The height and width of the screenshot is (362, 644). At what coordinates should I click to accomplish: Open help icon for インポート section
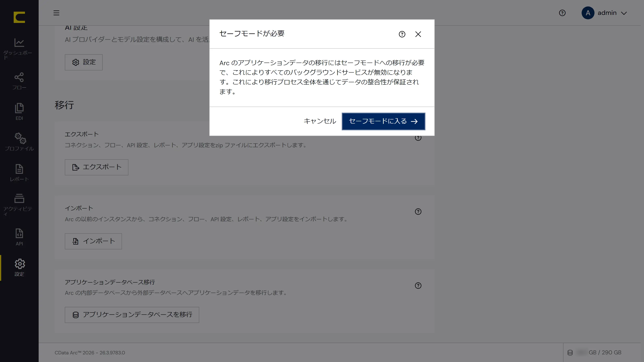click(x=418, y=212)
